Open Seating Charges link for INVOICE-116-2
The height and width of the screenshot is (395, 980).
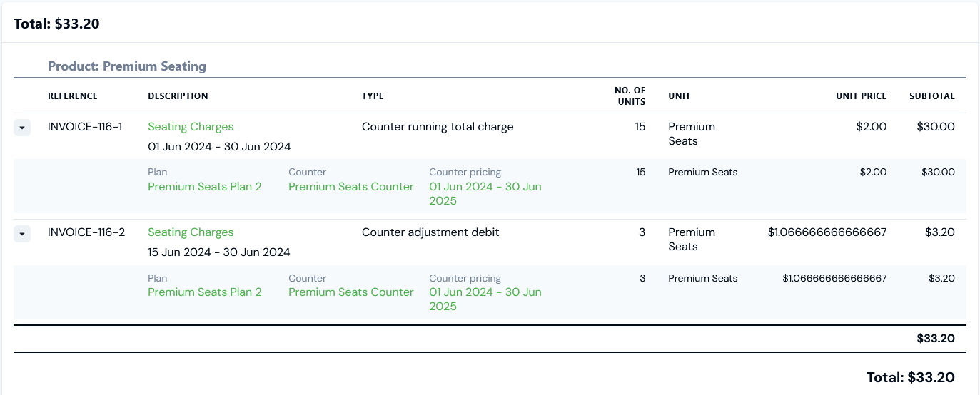191,232
